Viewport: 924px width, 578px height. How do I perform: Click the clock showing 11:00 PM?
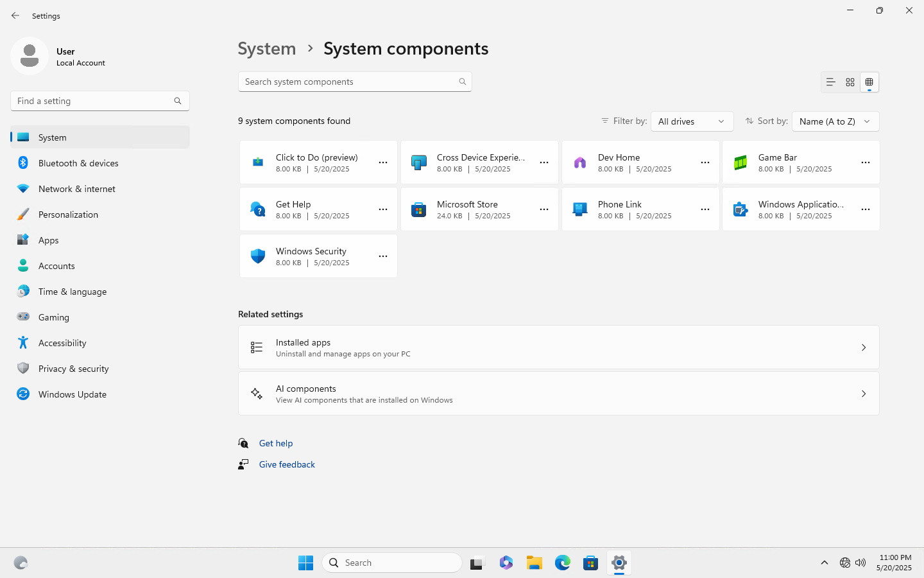pyautogui.click(x=894, y=563)
